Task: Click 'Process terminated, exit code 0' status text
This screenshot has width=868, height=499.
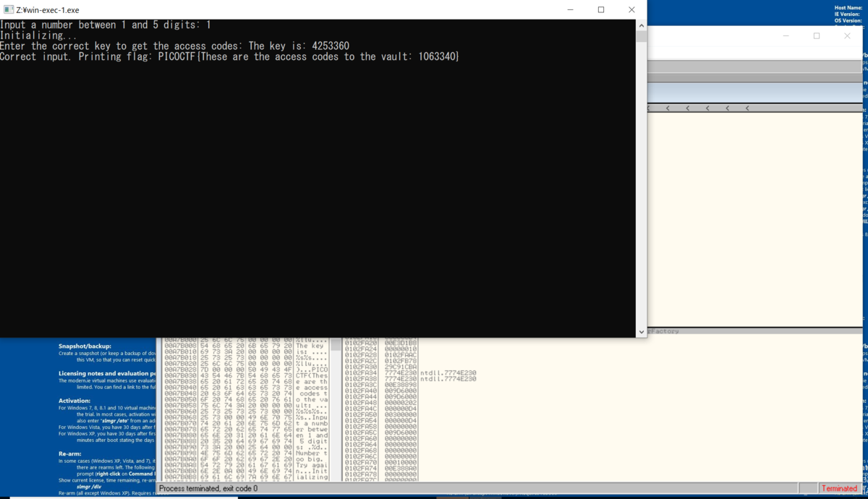Action: pyautogui.click(x=208, y=489)
